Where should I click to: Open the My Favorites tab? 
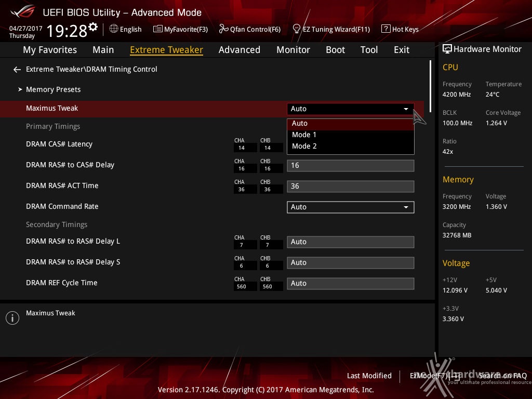pos(50,50)
